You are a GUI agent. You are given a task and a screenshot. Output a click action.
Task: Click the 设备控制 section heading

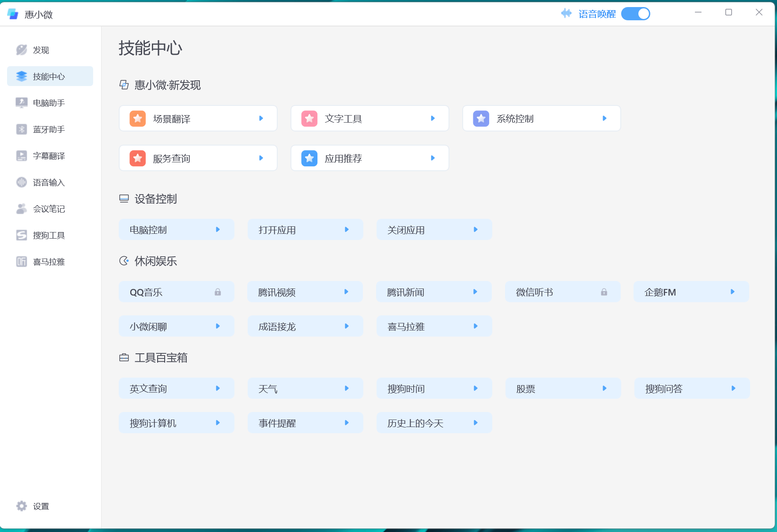[155, 199]
